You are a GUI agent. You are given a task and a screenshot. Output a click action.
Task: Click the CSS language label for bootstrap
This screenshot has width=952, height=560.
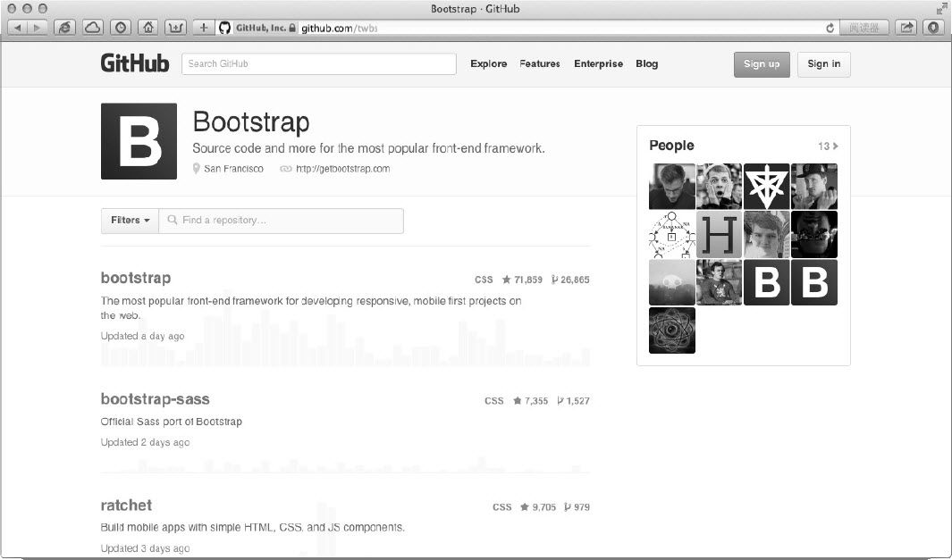(484, 280)
